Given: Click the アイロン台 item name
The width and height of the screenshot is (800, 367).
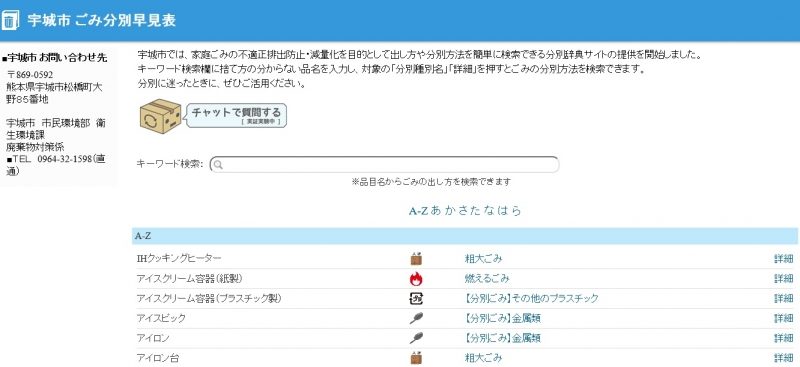Looking at the screenshot, I should [x=158, y=358].
